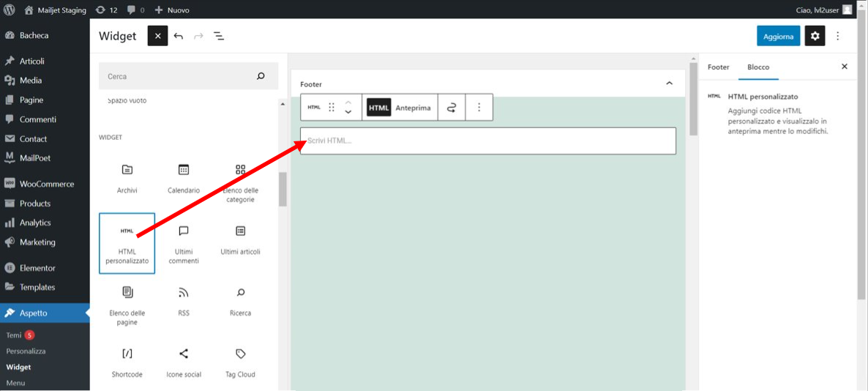The image size is (868, 391).
Task: Collapse the Footer widget area
Action: tap(669, 83)
